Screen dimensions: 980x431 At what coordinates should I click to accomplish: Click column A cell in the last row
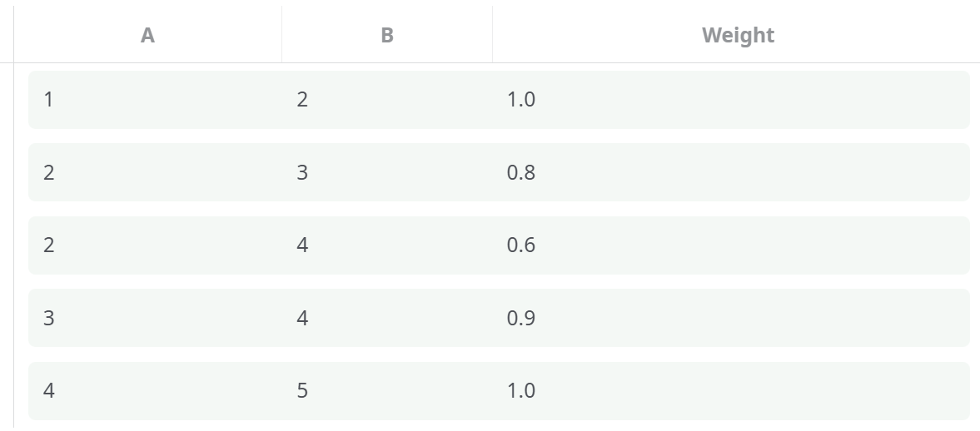48,390
